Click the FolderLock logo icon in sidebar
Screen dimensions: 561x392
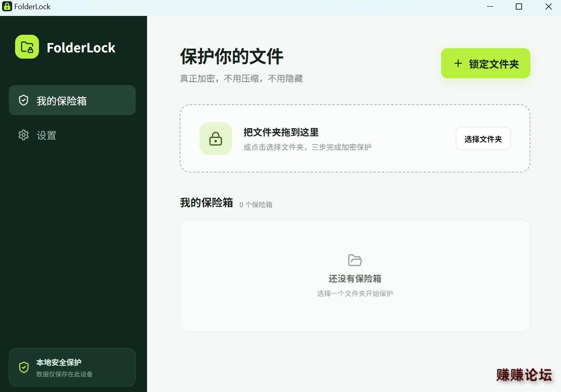(x=27, y=47)
